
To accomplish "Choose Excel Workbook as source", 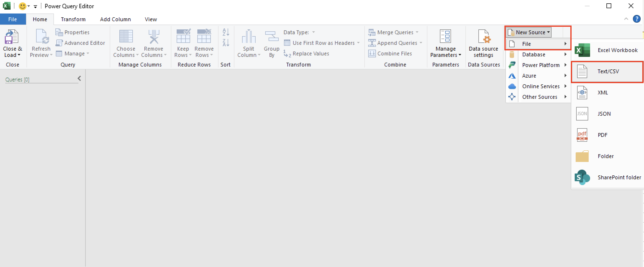I will [607, 50].
